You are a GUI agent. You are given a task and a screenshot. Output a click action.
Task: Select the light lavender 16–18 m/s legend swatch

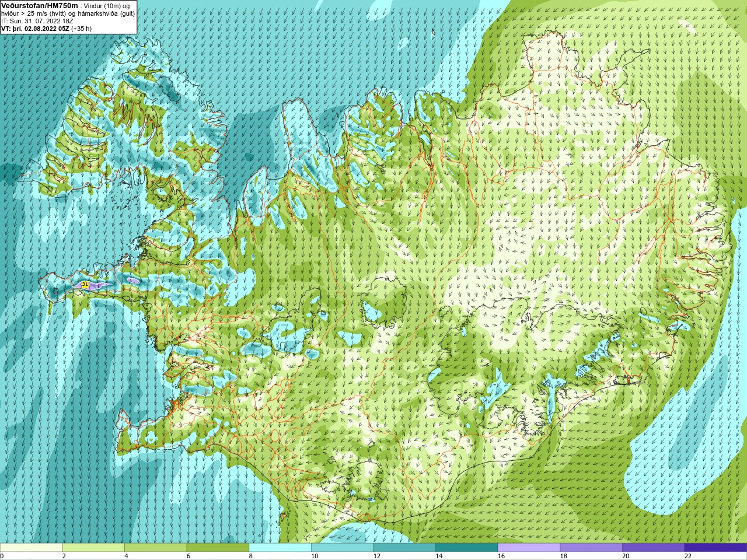(x=529, y=548)
